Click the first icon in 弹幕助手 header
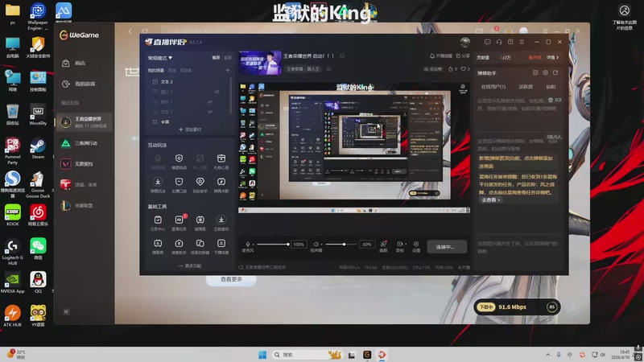The height and width of the screenshot is (362, 644). tap(535, 72)
